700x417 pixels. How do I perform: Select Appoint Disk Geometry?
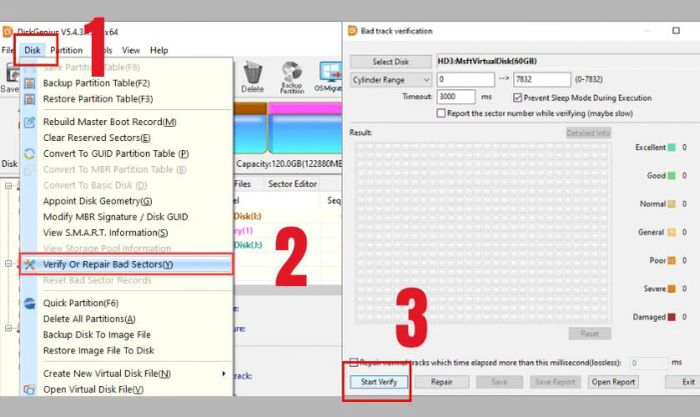(x=97, y=201)
